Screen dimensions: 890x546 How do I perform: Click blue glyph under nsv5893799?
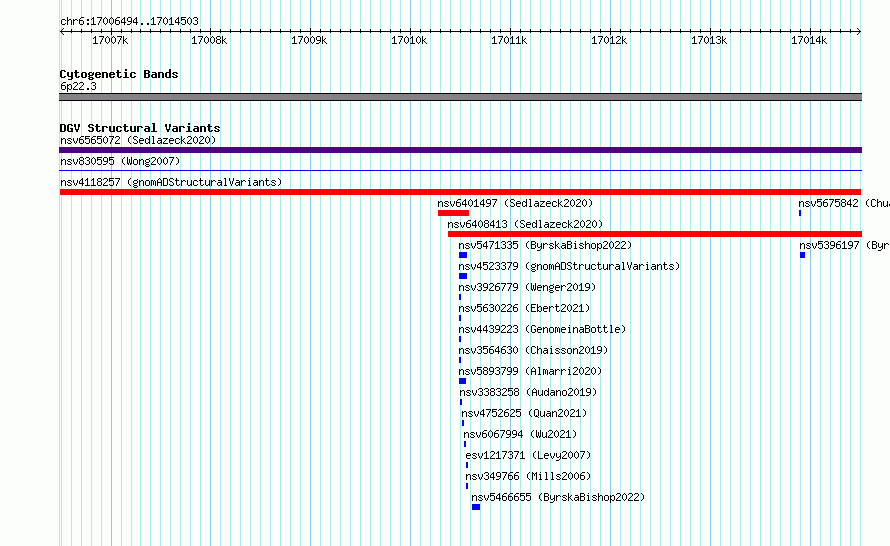[x=462, y=381]
